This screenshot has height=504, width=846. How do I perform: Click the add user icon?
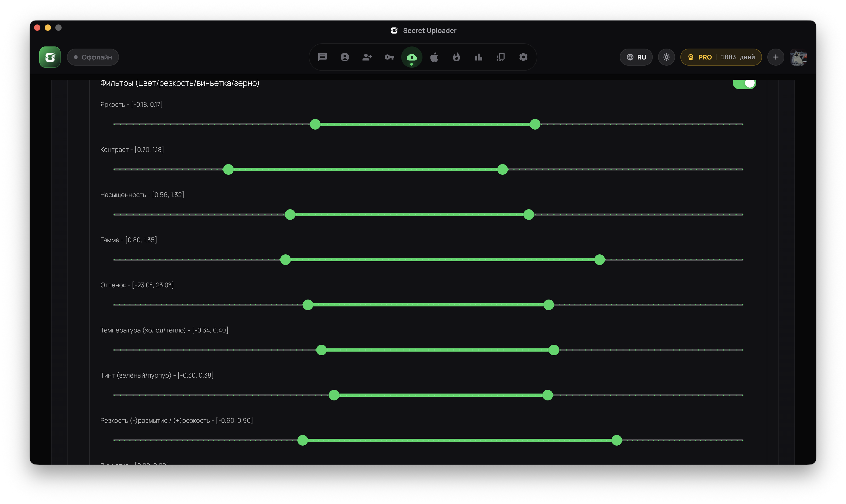click(367, 57)
